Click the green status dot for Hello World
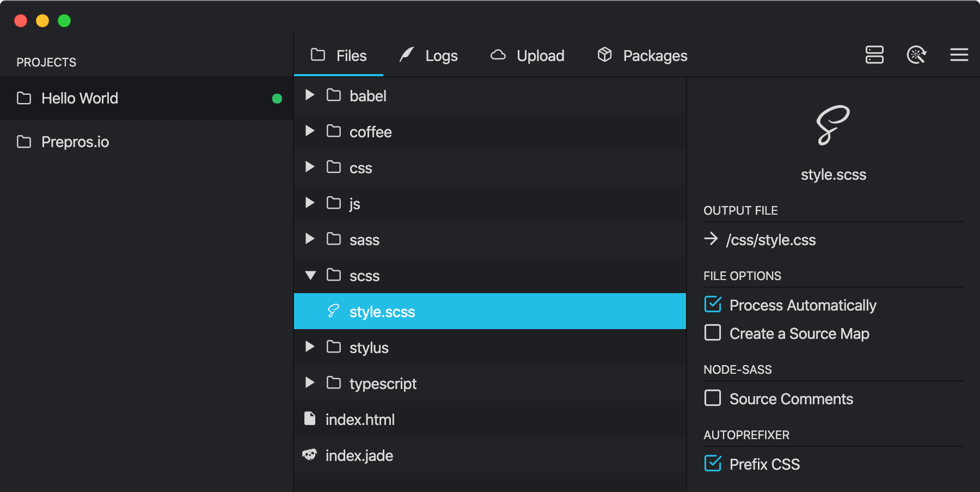 [x=277, y=99]
